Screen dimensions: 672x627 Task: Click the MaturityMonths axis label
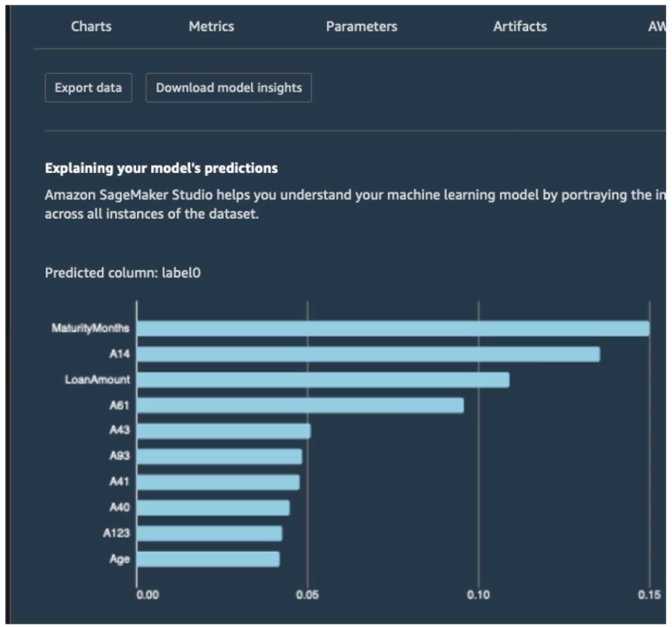click(x=90, y=329)
